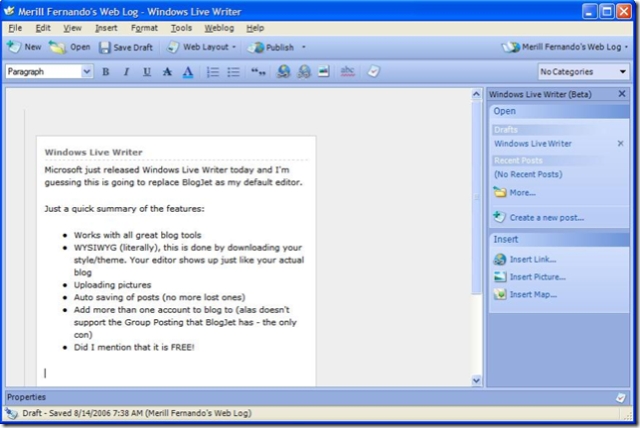The width and height of the screenshot is (640, 428).
Task: Click the post title Windows Live Writer
Action: pos(93,152)
